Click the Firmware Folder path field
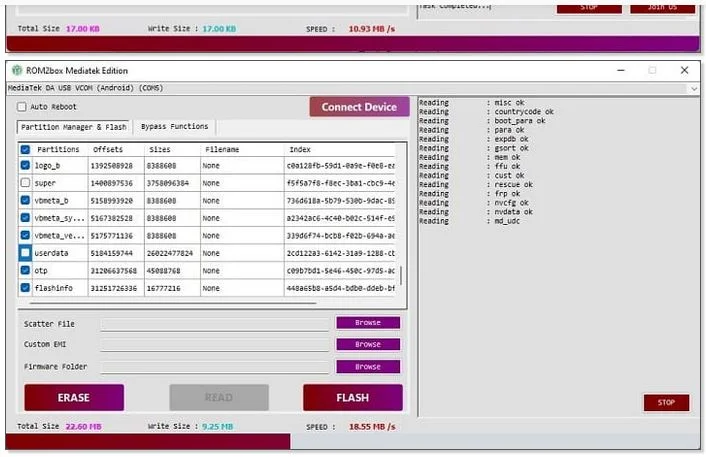This screenshot has height=457, width=706. 215,367
